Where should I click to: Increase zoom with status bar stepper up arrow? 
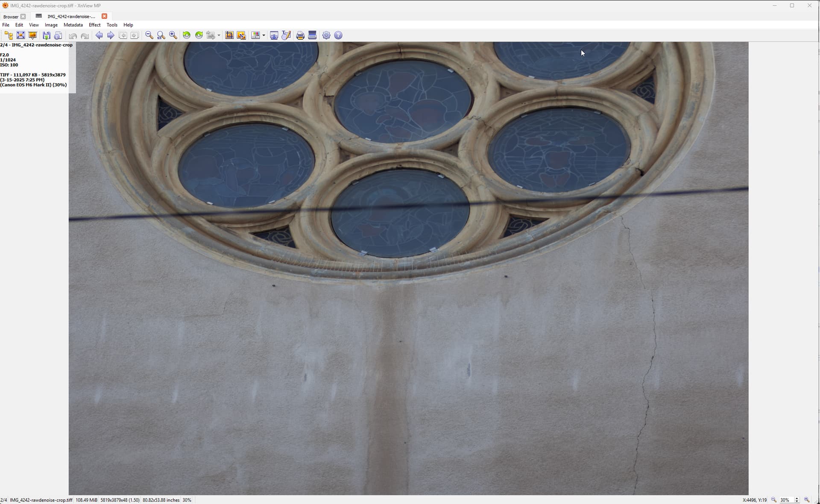click(797, 498)
